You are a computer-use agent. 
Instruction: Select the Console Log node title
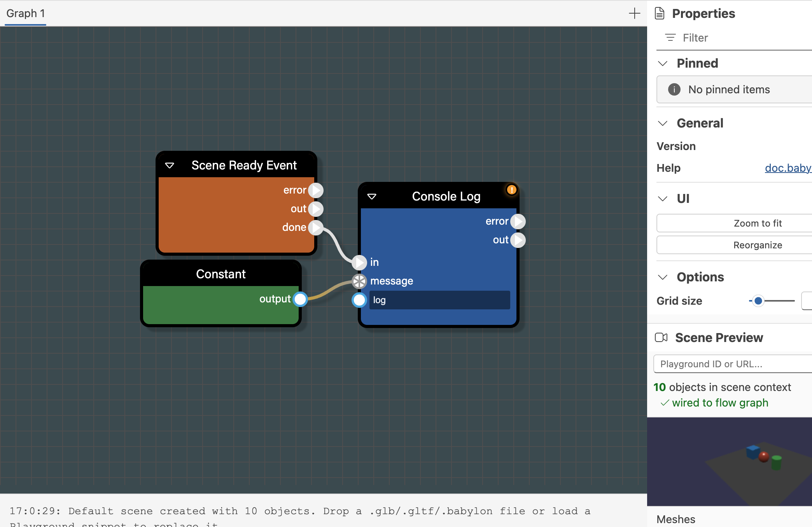coord(446,196)
